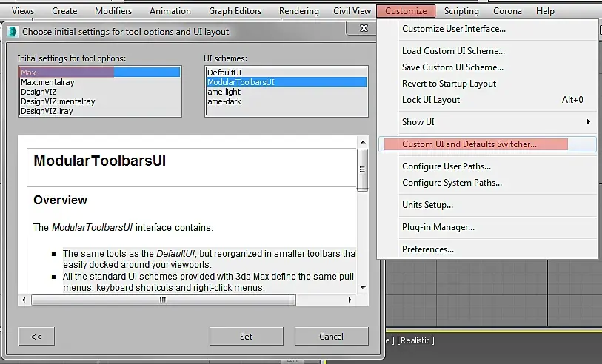
Task: Select Load Custom UI Scheme...
Action: [487, 51]
